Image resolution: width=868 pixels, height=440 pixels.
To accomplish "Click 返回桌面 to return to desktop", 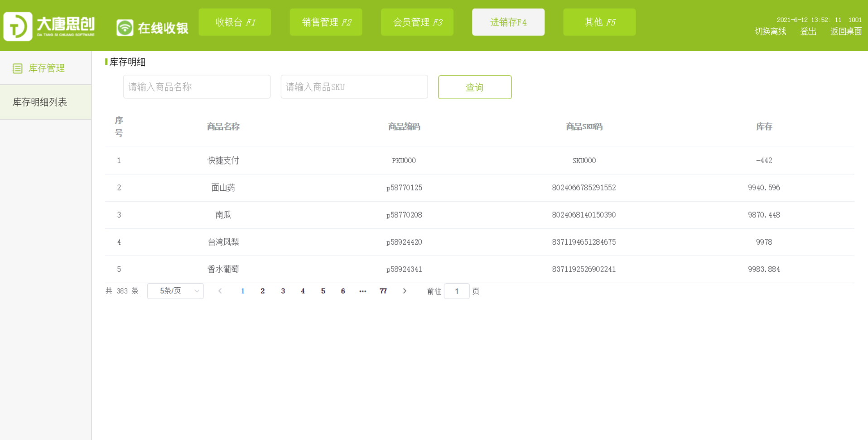I will coord(845,31).
